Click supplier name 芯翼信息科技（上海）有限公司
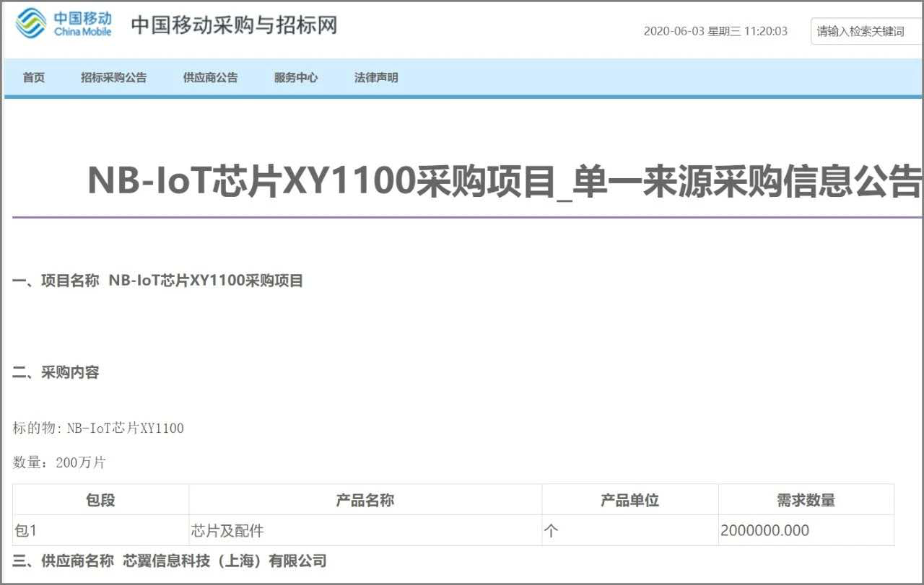The width and height of the screenshot is (924, 585). point(225,560)
